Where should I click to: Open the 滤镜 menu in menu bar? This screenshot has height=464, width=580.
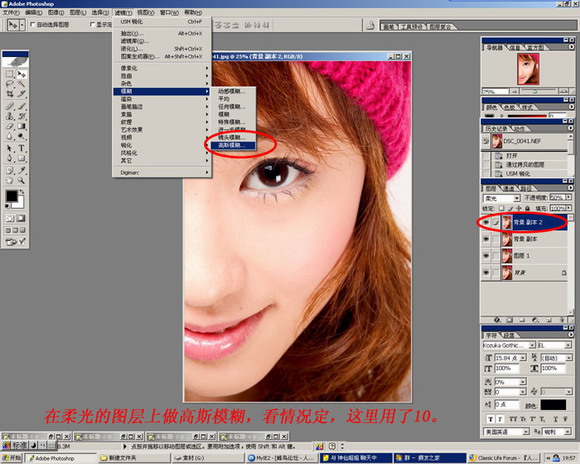[x=123, y=13]
